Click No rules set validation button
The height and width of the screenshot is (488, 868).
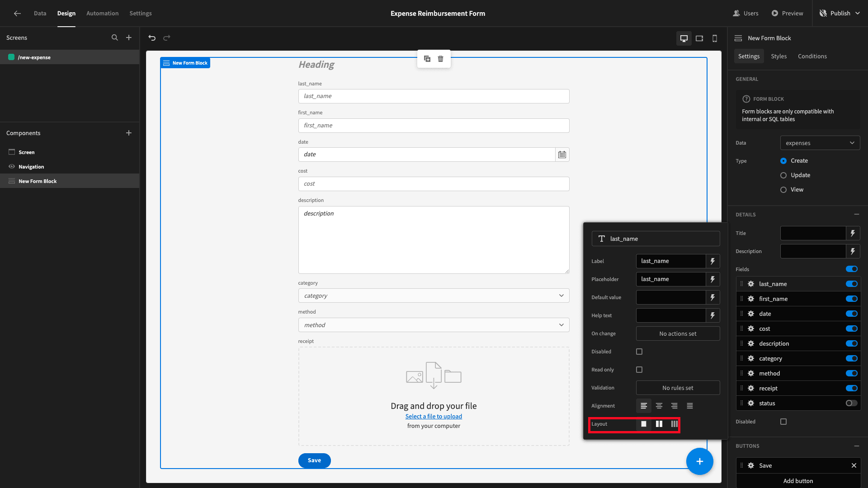pyautogui.click(x=678, y=388)
